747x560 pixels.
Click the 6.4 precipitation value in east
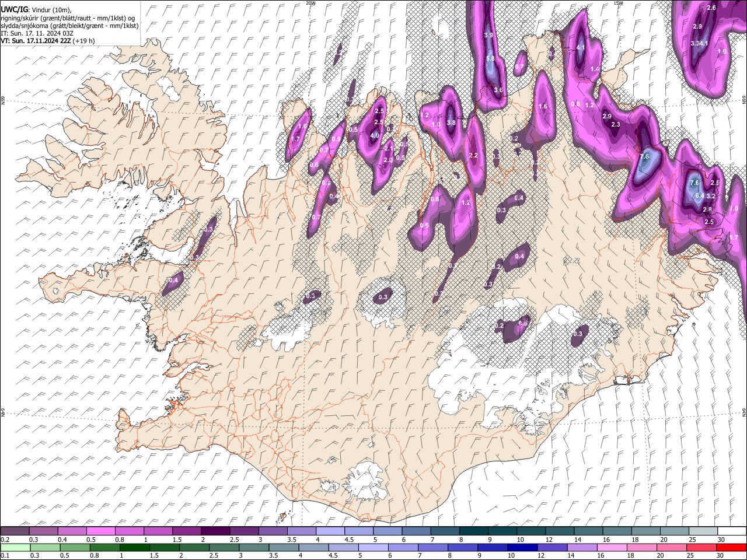coord(700,195)
